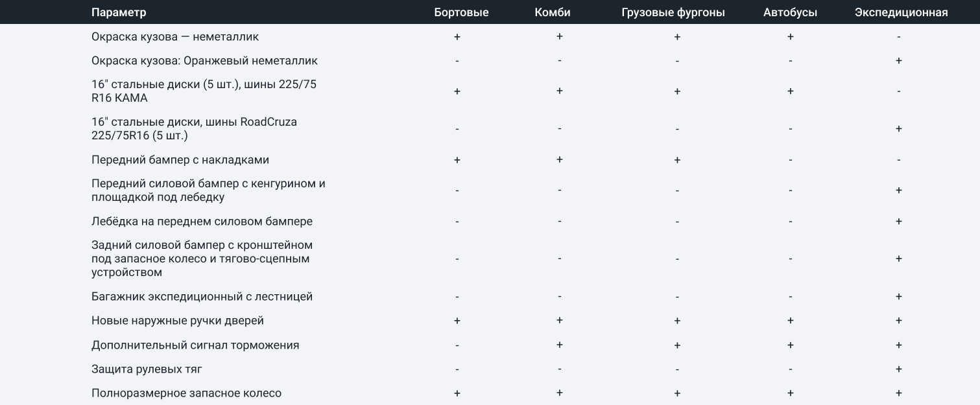This screenshot has width=980, height=405.
Task: Select the 'Полноразмерное запасное колесо' row label
Action: (x=186, y=393)
